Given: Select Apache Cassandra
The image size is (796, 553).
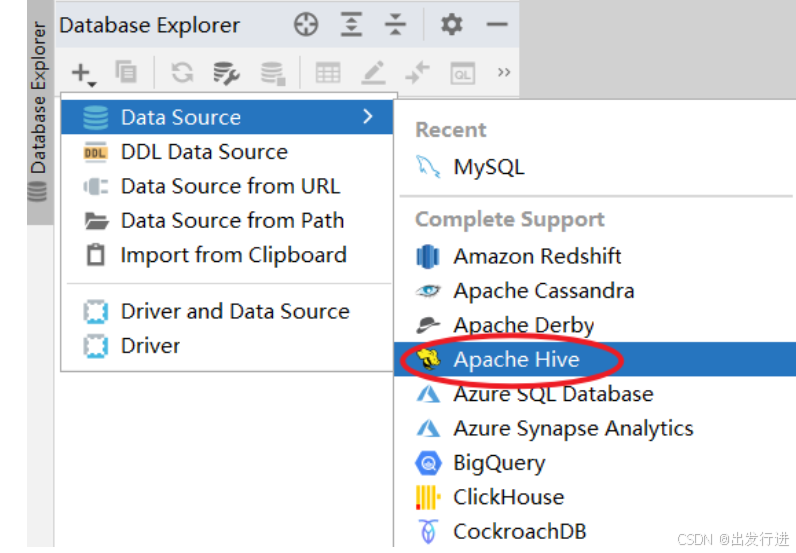Looking at the screenshot, I should tap(595, 290).
